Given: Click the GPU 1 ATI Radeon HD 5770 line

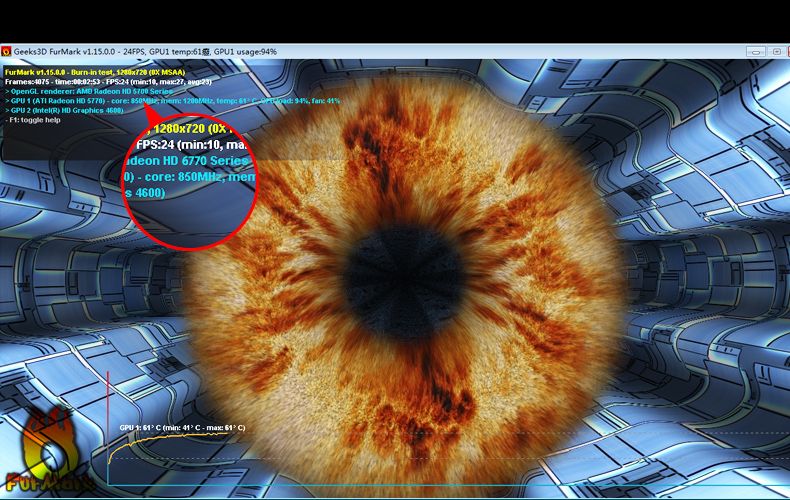Looking at the screenshot, I should pos(172,101).
